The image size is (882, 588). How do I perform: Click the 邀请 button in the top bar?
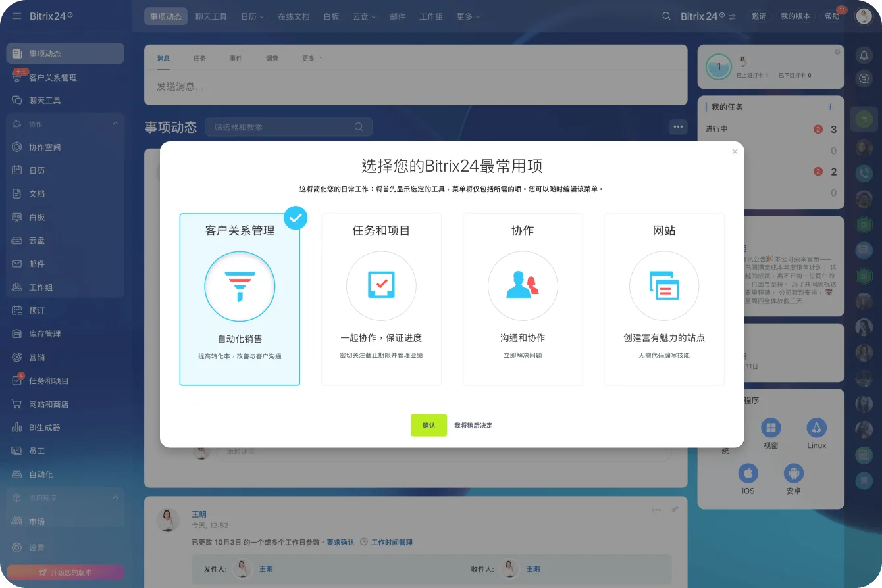point(759,16)
